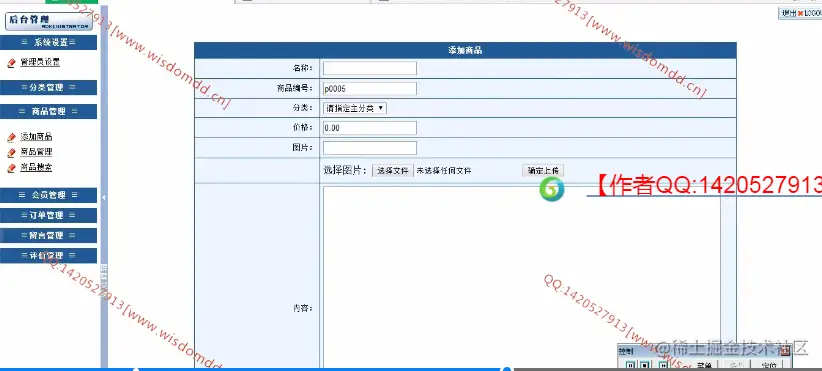
Task: Expand the 会员管理 menu section
Action: tap(48, 195)
